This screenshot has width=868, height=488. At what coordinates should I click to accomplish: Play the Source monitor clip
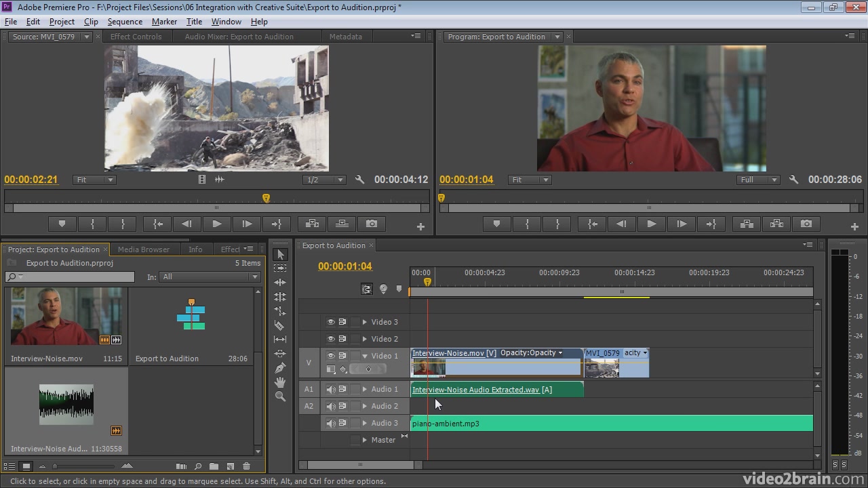pos(217,224)
